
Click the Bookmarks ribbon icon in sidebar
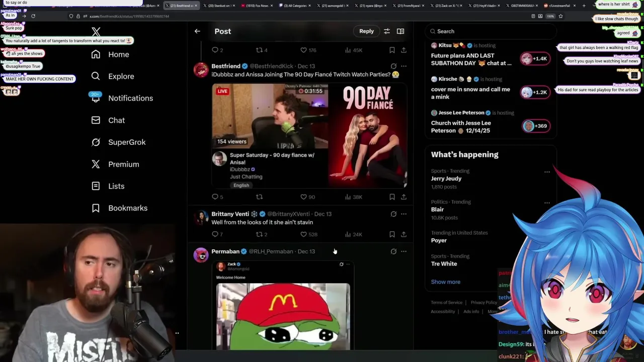[96, 208]
